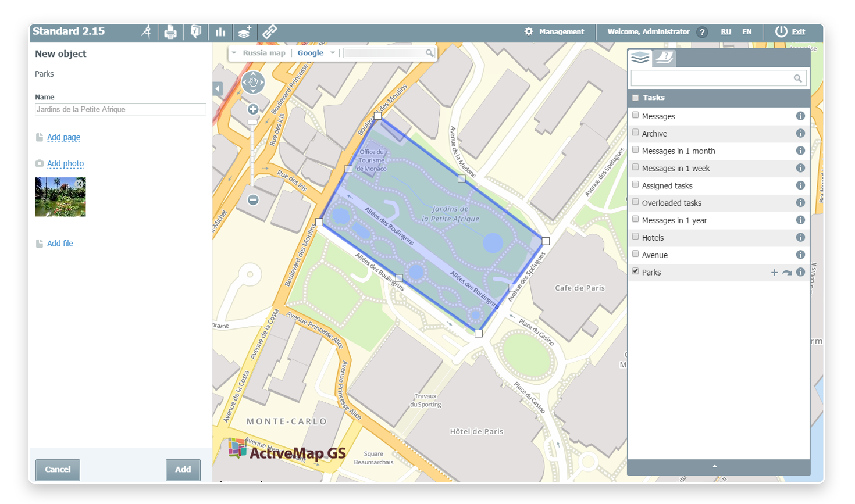This screenshot has width=855, height=504.
Task: Click the chain link icon
Action: [269, 32]
